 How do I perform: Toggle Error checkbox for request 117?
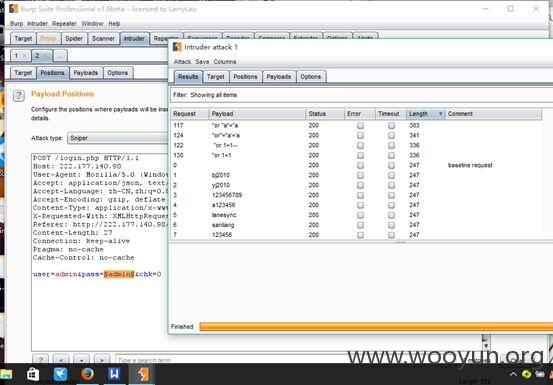coord(360,126)
